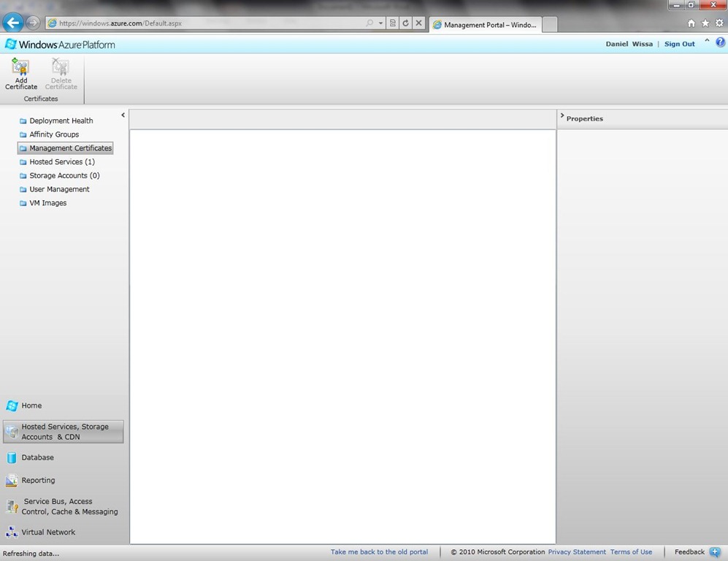Open the Reporting section icon
728x561 pixels.
click(x=12, y=481)
